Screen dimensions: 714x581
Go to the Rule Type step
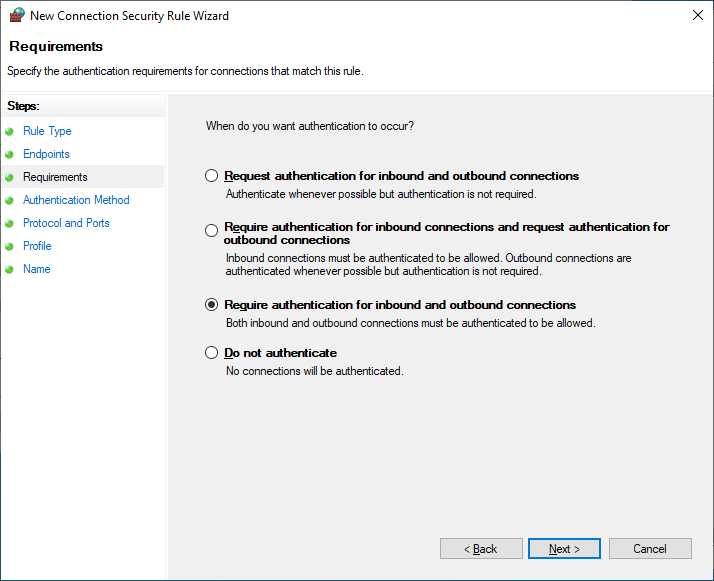click(47, 131)
